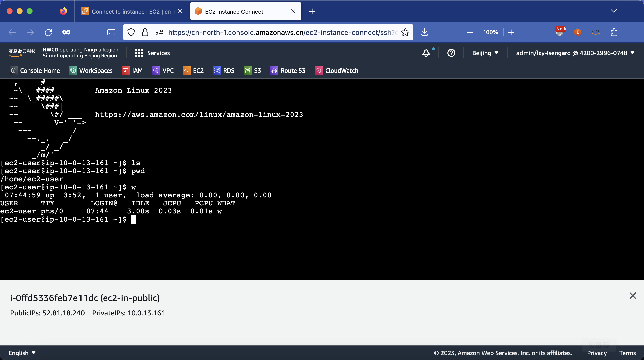
Task: Close the Connect to instance tab
Action: 180,11
